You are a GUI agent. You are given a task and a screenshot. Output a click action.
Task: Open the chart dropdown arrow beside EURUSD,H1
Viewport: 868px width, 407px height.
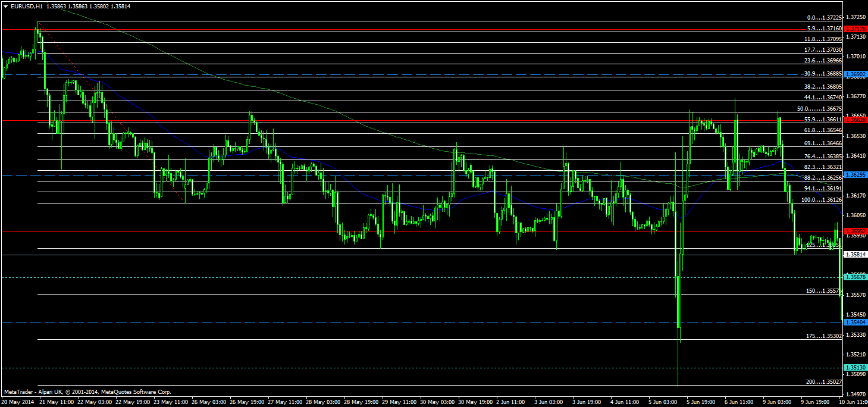(5, 6)
